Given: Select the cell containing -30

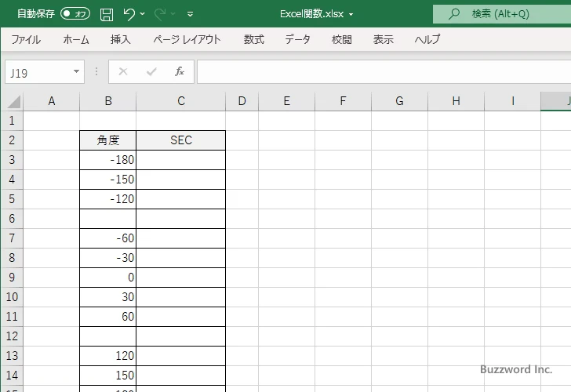Looking at the screenshot, I should (107, 258).
